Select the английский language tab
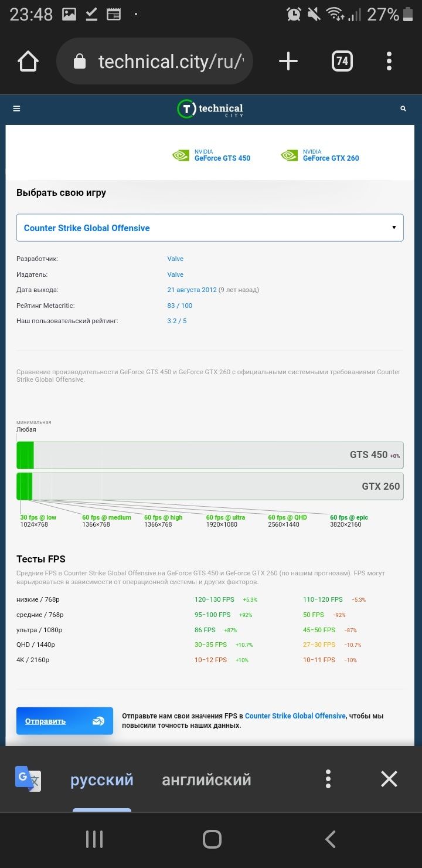Image resolution: width=422 pixels, height=868 pixels. tap(206, 780)
